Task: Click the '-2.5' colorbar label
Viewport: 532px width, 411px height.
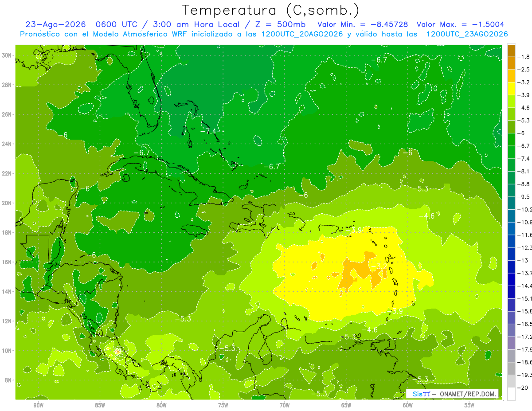Action: coord(524,70)
